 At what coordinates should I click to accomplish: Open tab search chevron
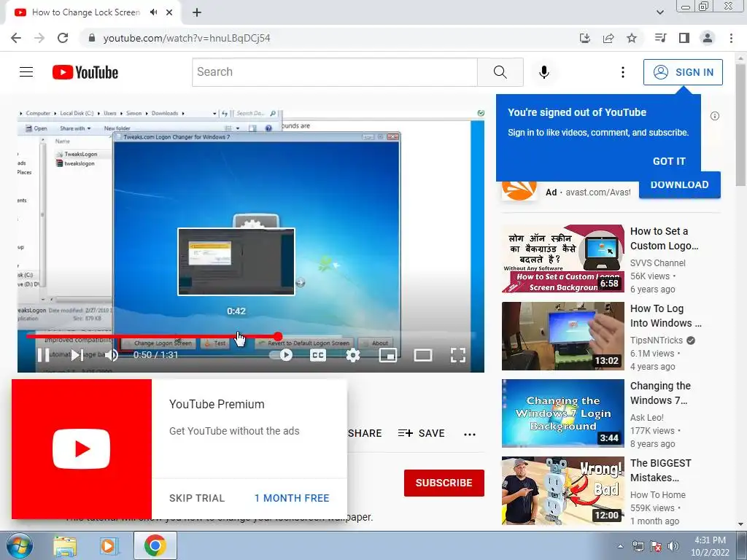[659, 12]
